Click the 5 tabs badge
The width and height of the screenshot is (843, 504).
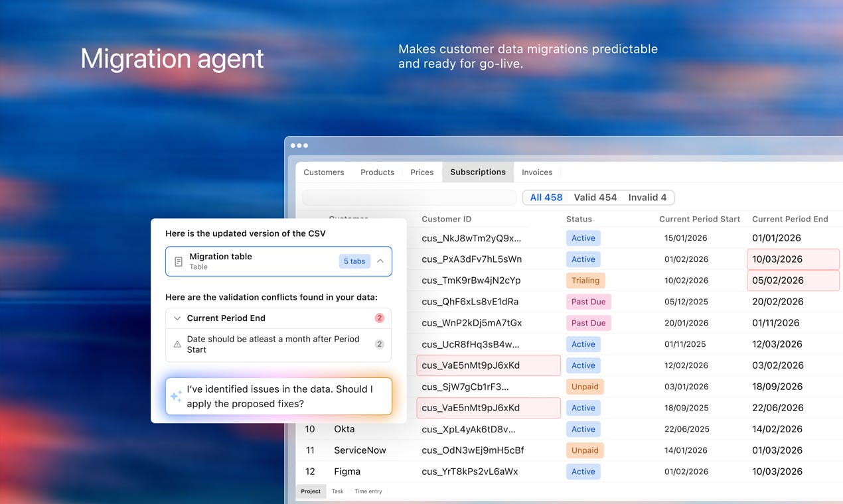coord(354,261)
